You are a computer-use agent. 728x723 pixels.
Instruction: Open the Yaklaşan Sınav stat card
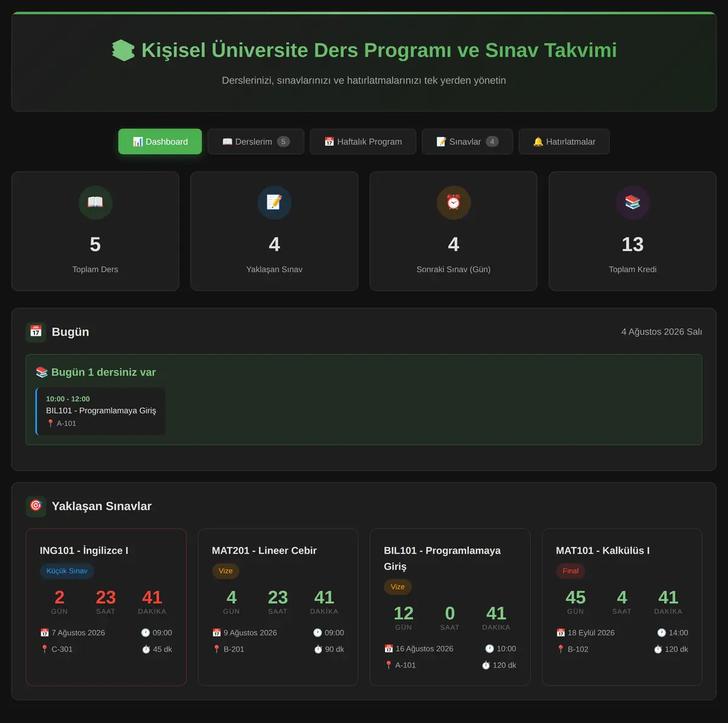[x=274, y=231]
